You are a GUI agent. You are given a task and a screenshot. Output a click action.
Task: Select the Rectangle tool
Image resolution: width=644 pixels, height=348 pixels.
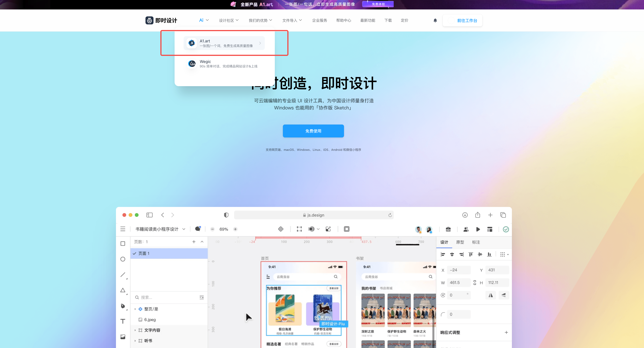point(123,243)
